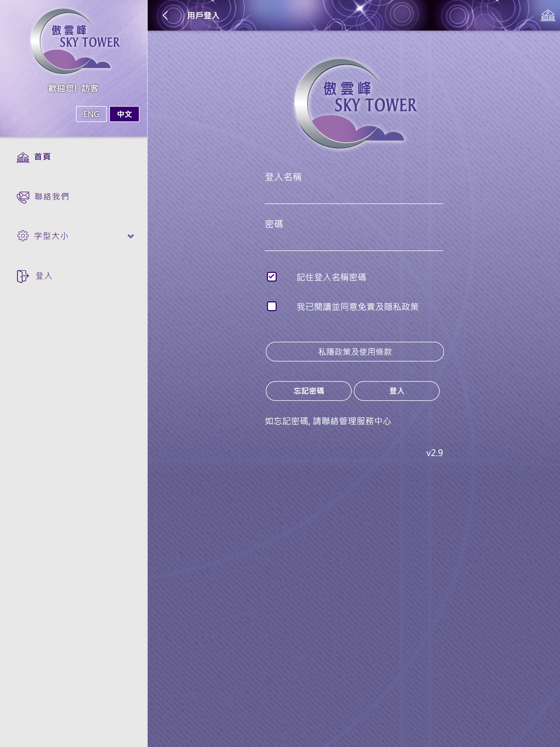Switch language to 中文

point(124,114)
